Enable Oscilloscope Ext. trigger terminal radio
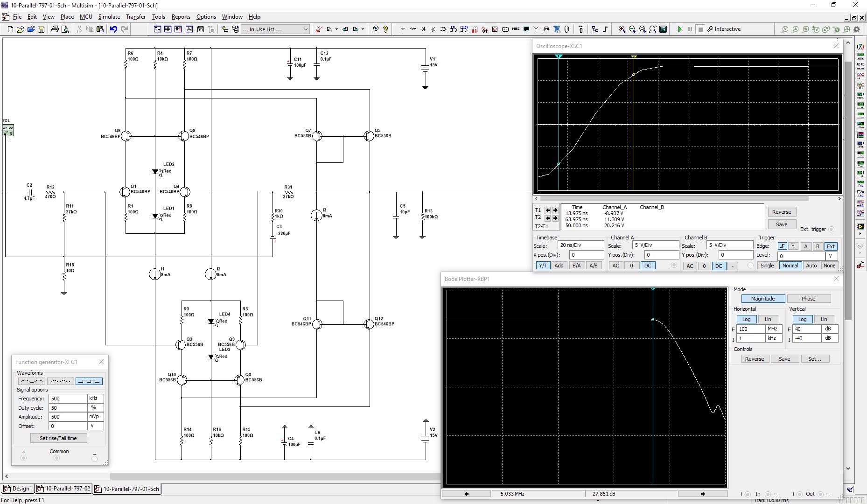867x504 pixels. pos(831,229)
